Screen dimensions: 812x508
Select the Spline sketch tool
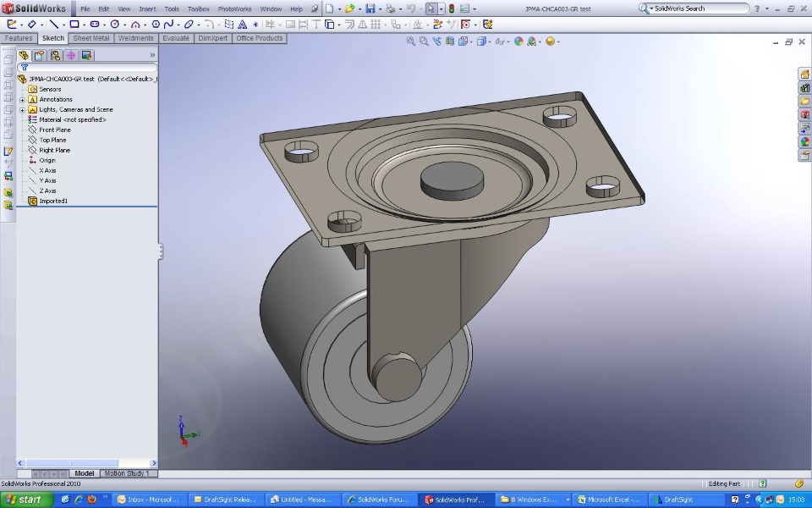pyautogui.click(x=168, y=25)
